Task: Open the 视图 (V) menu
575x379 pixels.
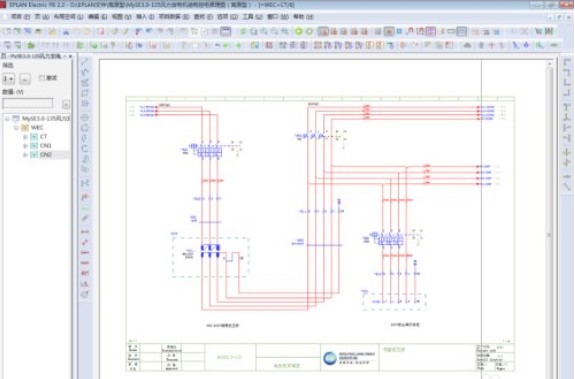Action: 121,17
